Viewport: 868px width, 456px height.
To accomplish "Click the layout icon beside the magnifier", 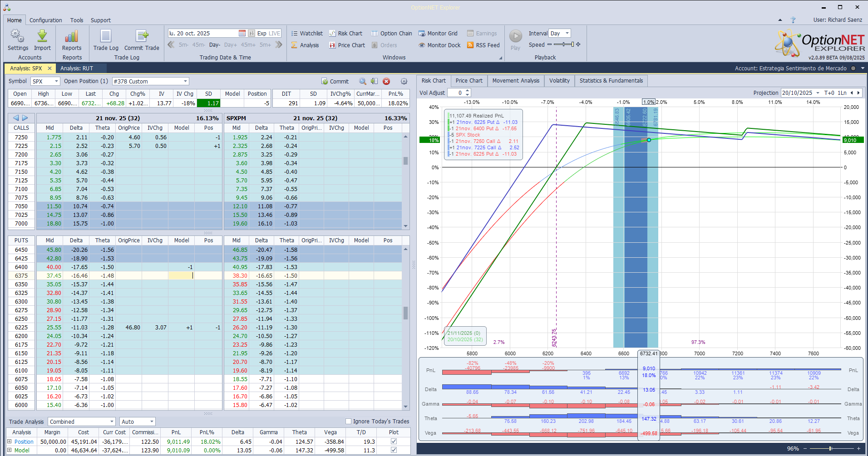I will coord(374,81).
